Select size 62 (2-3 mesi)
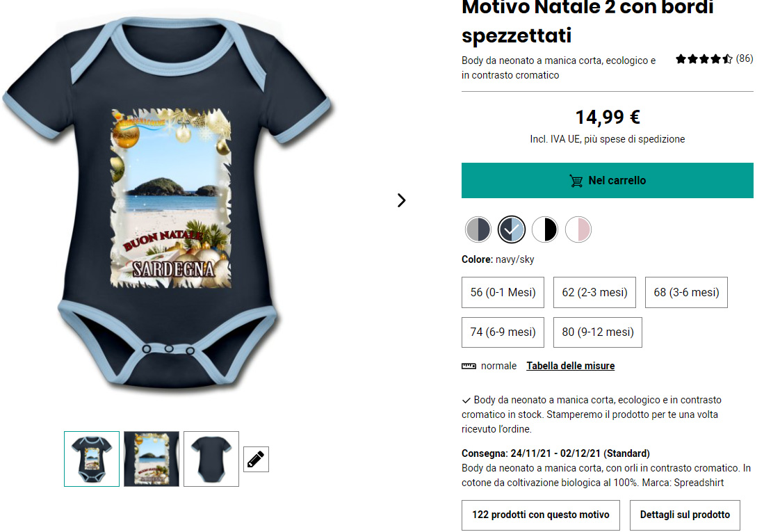This screenshot has height=532, width=764. click(594, 293)
